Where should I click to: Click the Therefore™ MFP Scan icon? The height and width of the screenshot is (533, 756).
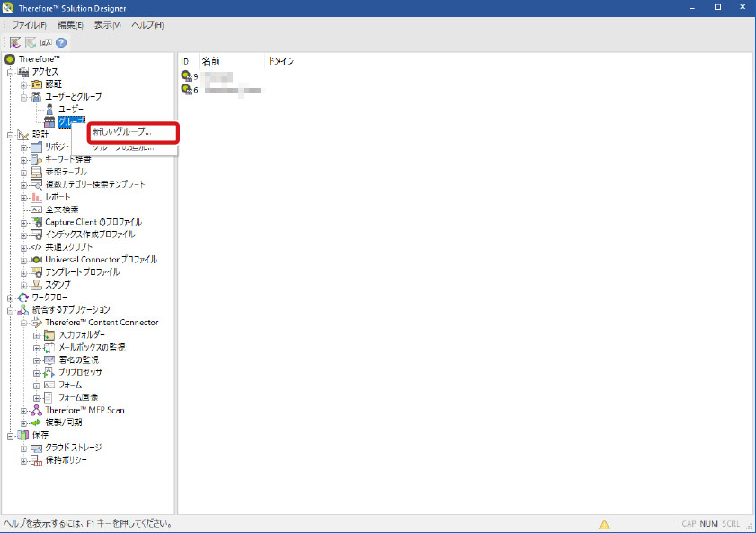(x=37, y=410)
